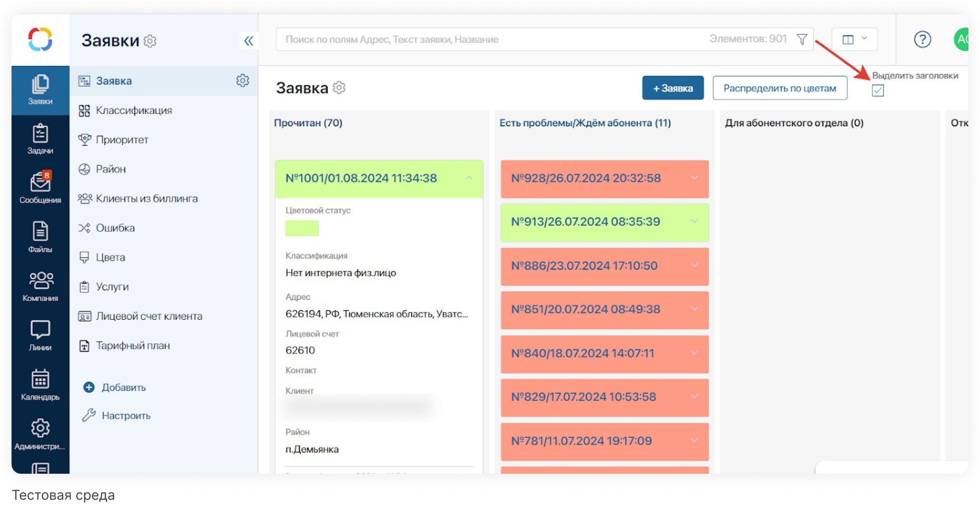Click the wrench icon next to Настроить
This screenshot has height=517, width=980.
click(x=89, y=415)
